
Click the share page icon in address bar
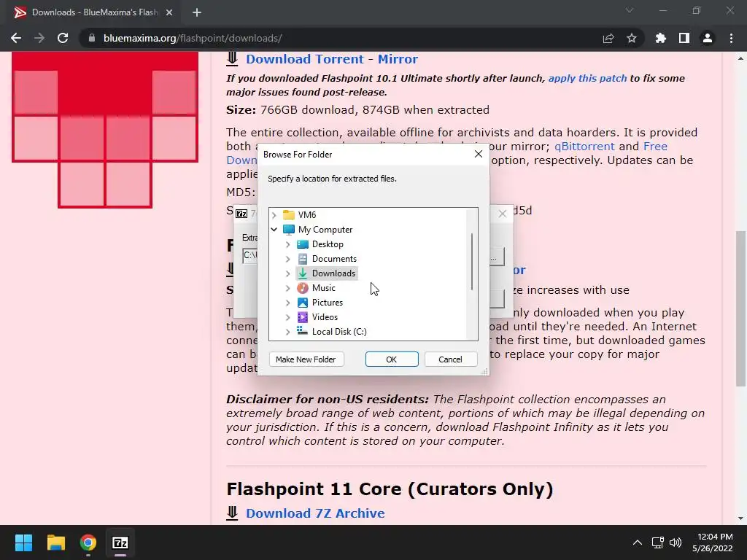tap(608, 38)
